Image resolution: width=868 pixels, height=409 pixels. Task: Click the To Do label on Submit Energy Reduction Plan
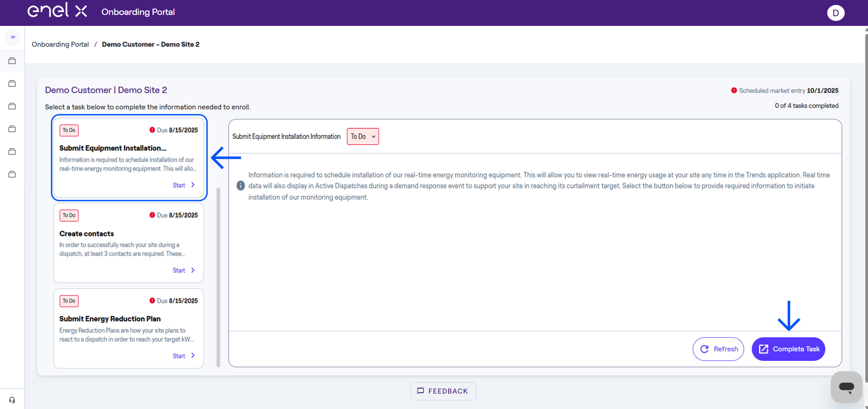69,301
